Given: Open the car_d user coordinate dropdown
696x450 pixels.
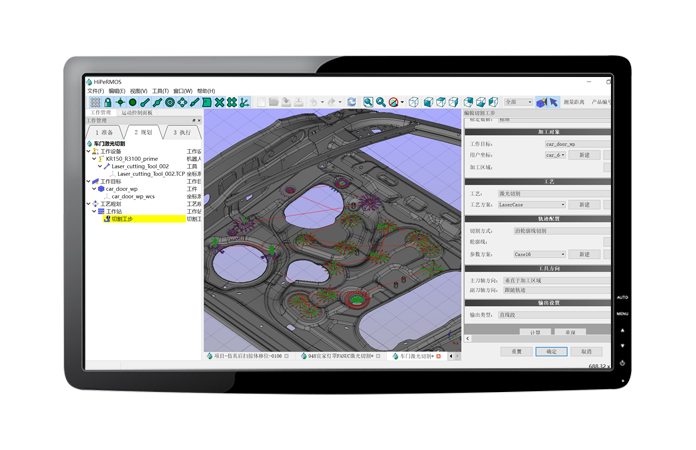Looking at the screenshot, I should point(555,155).
